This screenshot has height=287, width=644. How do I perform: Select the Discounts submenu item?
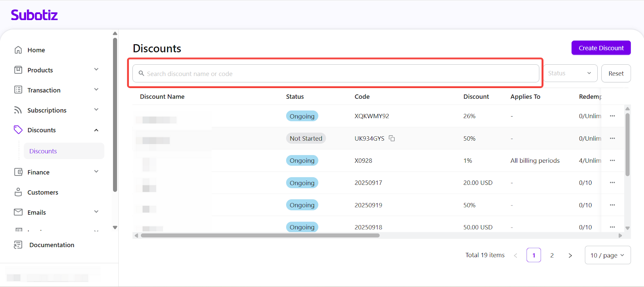(43, 151)
